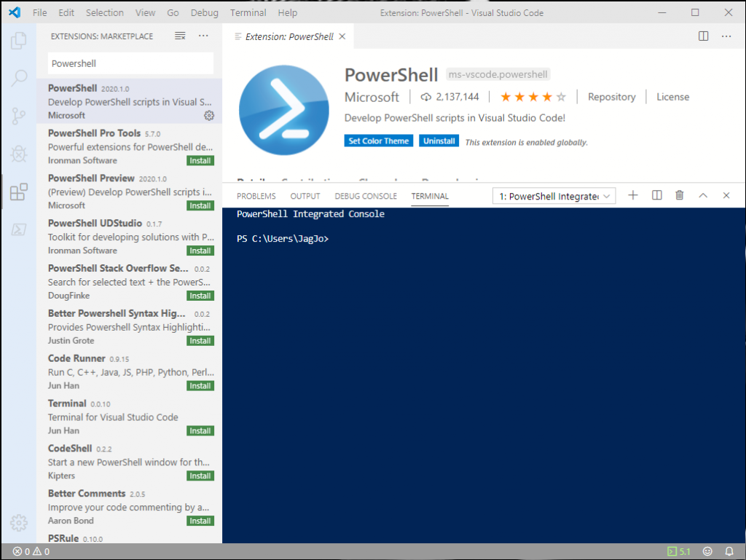Kill terminal with trash icon
Screen dimensions: 746x560
(x=680, y=195)
